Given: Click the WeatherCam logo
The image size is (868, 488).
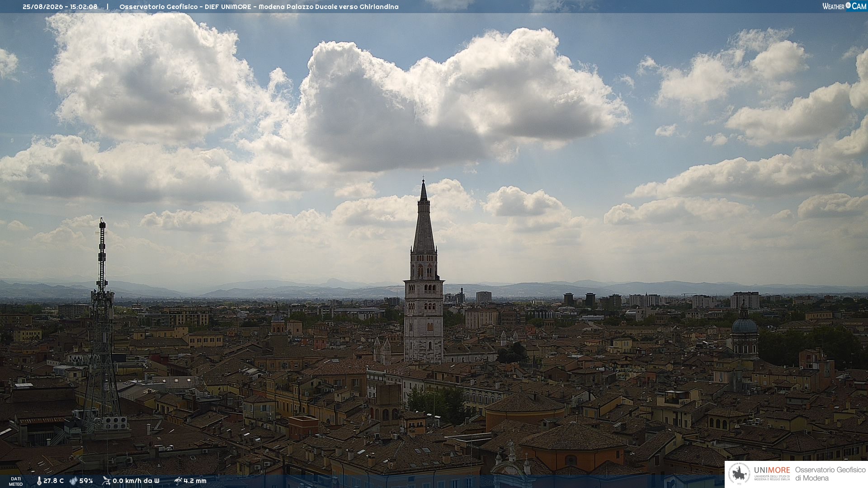Looking at the screenshot, I should (844, 6).
